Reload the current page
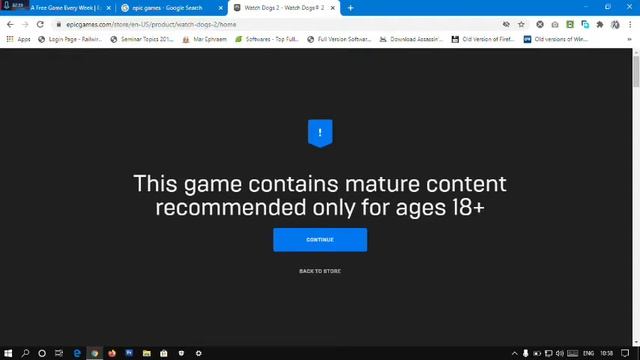This screenshot has height=360, width=640. [x=40, y=24]
